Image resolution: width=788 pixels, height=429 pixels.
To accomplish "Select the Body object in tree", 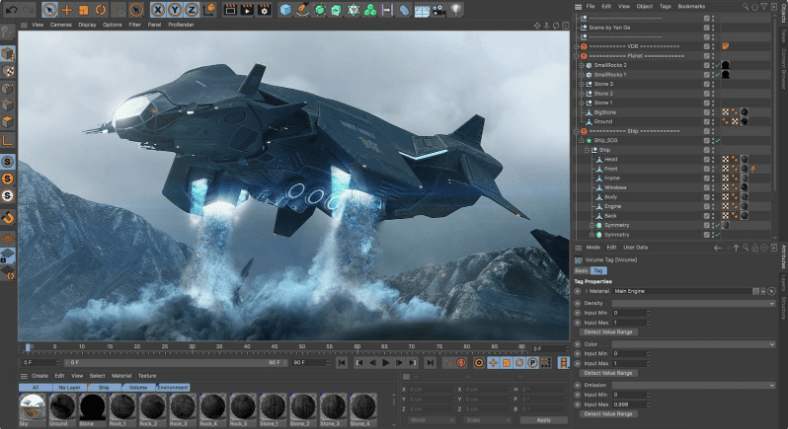I will (x=611, y=197).
